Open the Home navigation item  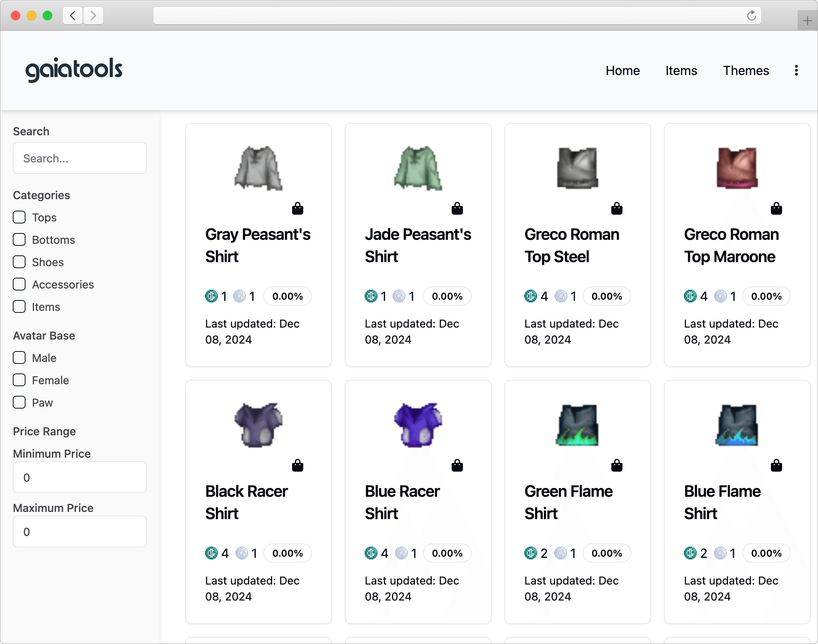point(622,70)
